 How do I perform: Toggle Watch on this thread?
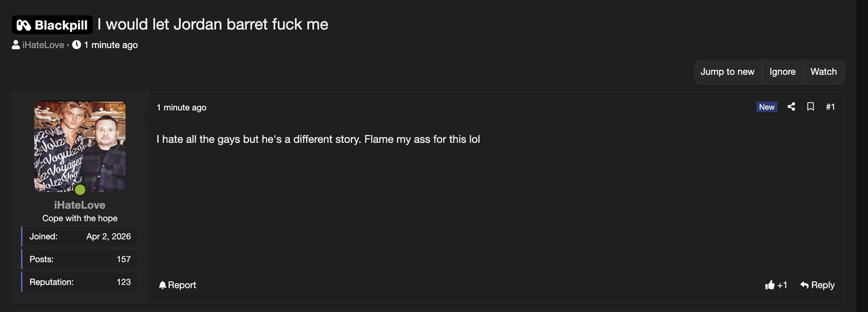point(823,72)
